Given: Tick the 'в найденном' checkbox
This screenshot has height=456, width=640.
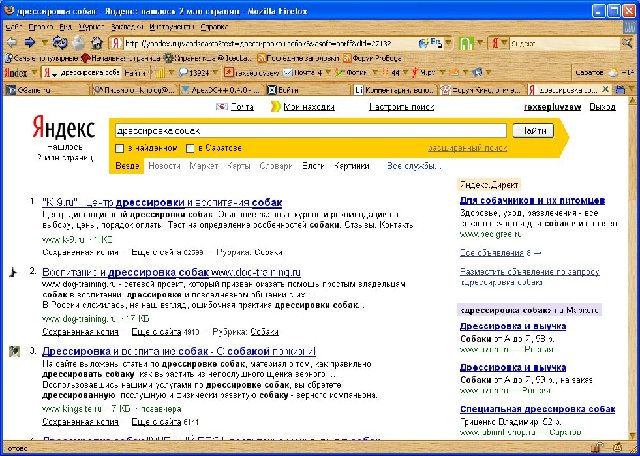Looking at the screenshot, I should tap(119, 148).
